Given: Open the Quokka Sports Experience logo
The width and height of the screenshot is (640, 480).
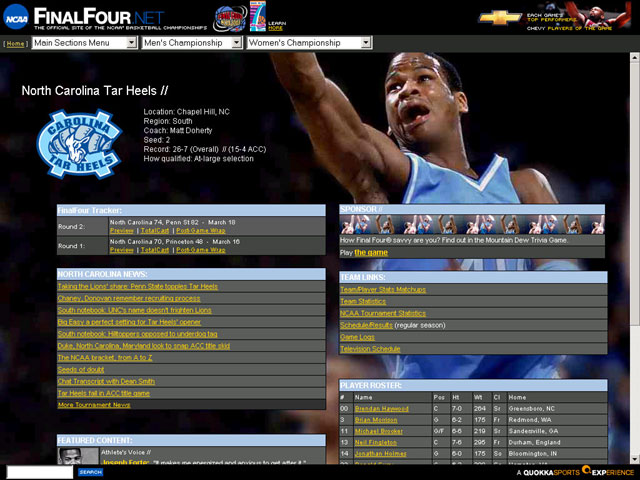Looking at the screenshot, I should [582, 471].
